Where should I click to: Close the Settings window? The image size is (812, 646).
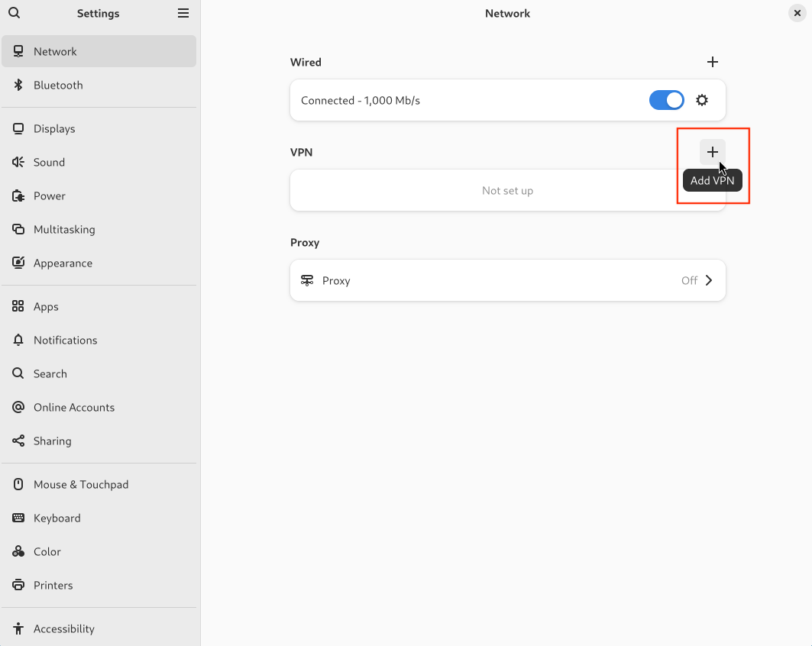pos(797,13)
